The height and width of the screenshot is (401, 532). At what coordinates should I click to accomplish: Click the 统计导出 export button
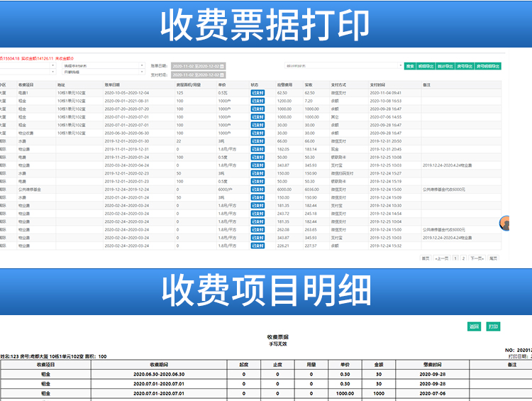click(445, 66)
